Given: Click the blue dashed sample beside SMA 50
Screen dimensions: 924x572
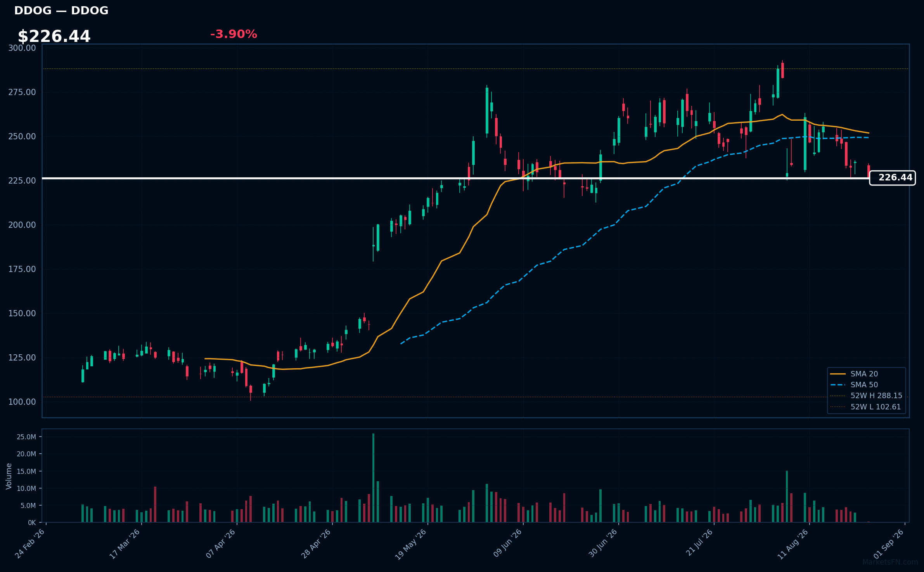Looking at the screenshot, I should pyautogui.click(x=838, y=385).
